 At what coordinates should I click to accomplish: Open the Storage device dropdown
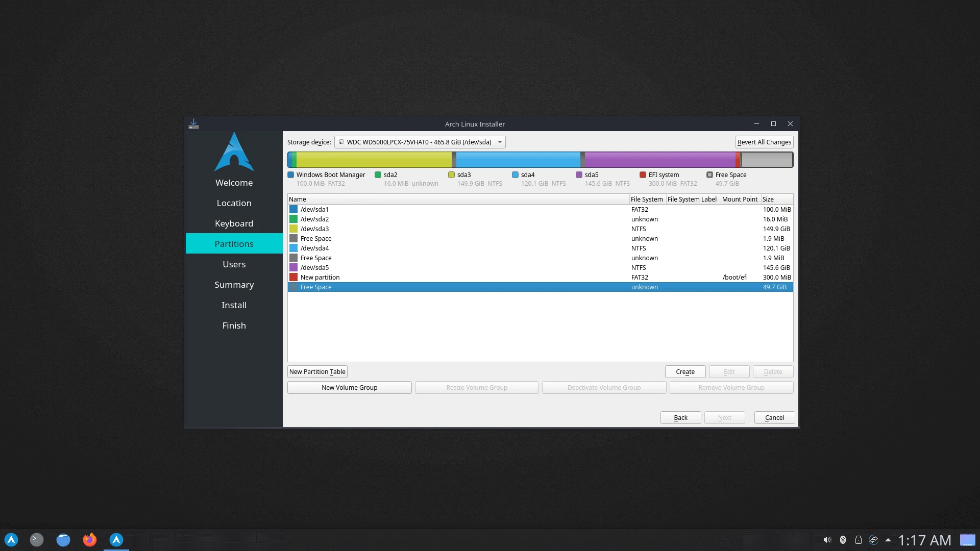(x=420, y=142)
